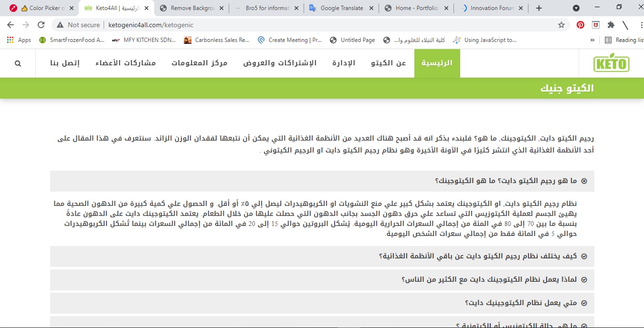Open the Carbonless Sales Re... bookmark

(x=217, y=40)
